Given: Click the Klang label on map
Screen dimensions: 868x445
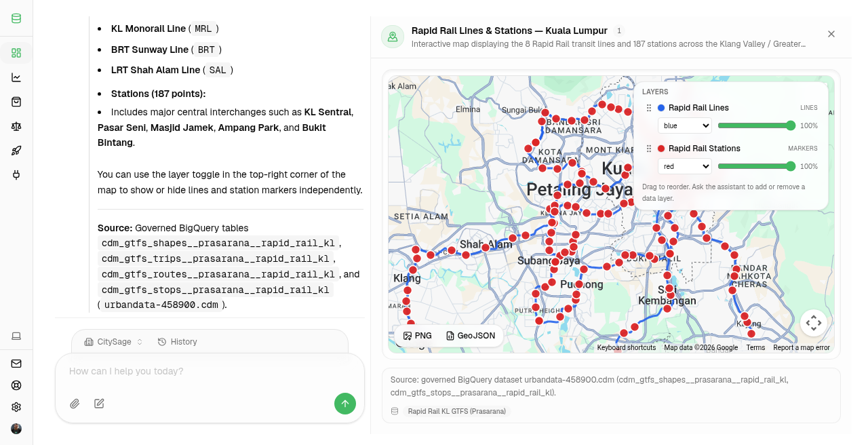Looking at the screenshot, I should pyautogui.click(x=407, y=279).
